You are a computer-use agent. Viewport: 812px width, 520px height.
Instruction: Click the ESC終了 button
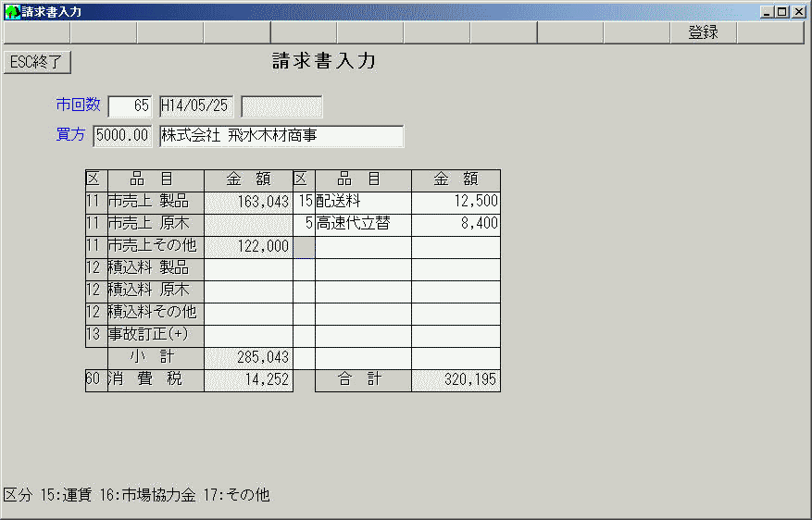click(37, 62)
